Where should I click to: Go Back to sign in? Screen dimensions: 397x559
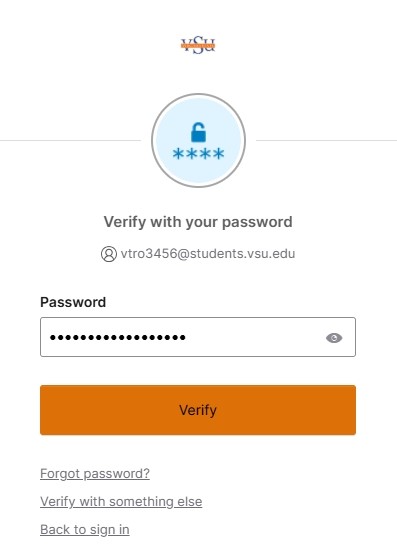(x=85, y=529)
